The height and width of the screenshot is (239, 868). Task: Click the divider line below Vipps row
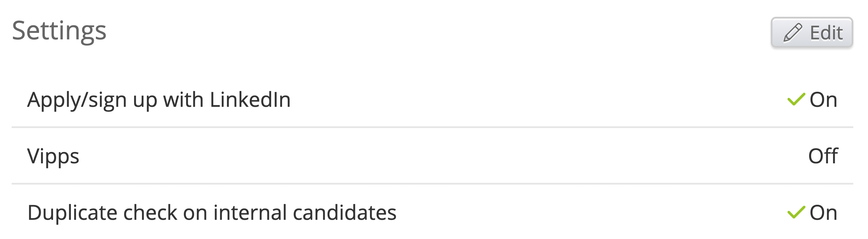[x=432, y=184]
